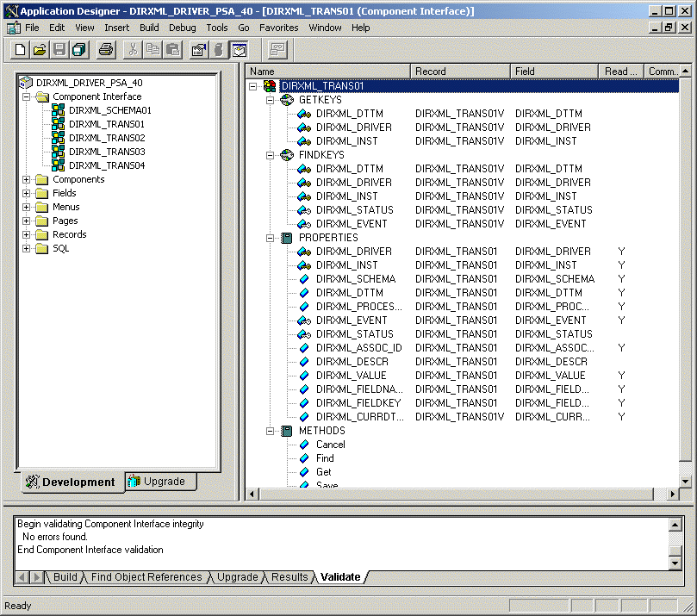The width and height of the screenshot is (697, 616).
Task: Save the project using the Save icon
Action: click(58, 49)
